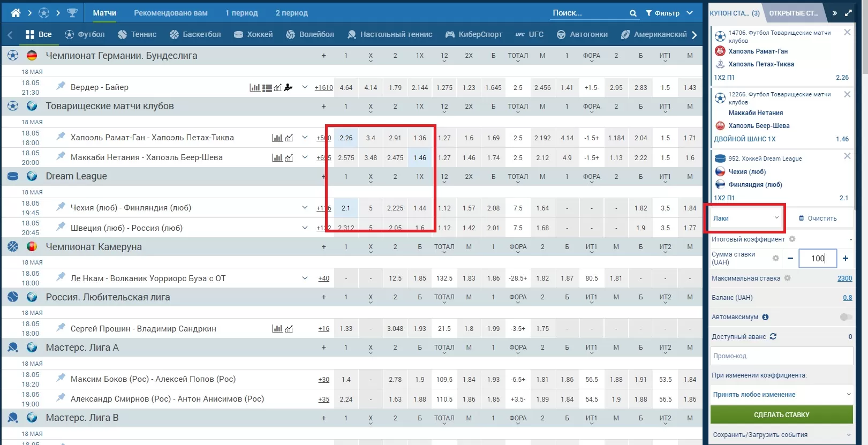Open stake settings gear icon

click(775, 258)
